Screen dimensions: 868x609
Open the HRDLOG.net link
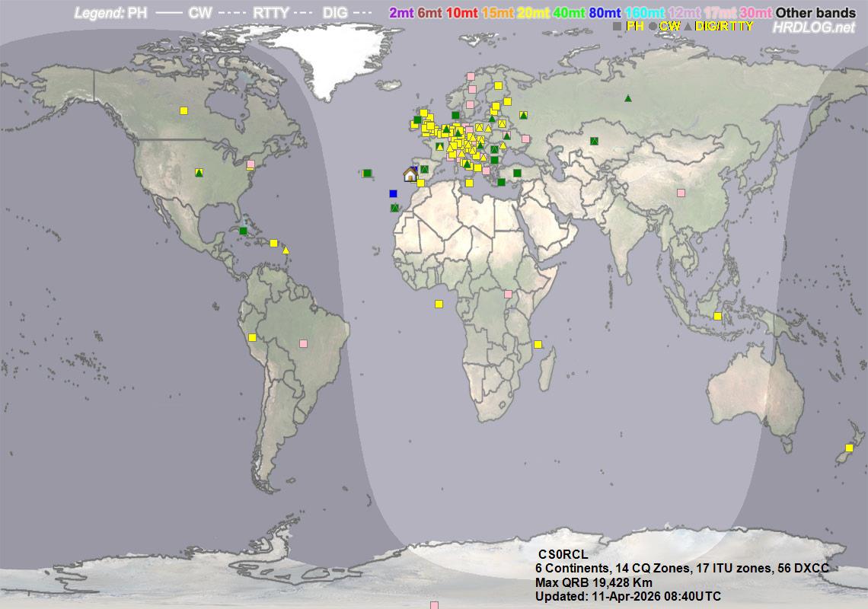coord(814,27)
